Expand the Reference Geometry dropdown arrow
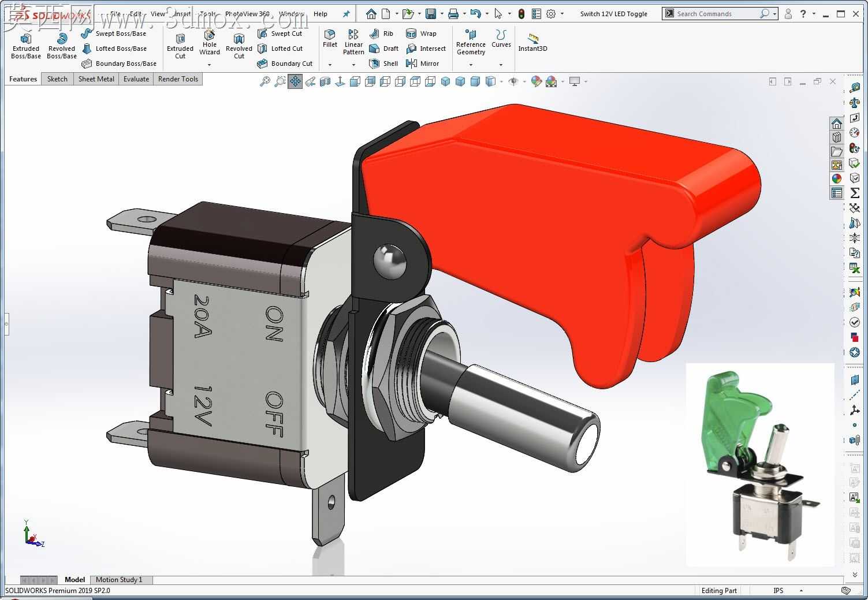This screenshot has width=868, height=600. coord(471,65)
